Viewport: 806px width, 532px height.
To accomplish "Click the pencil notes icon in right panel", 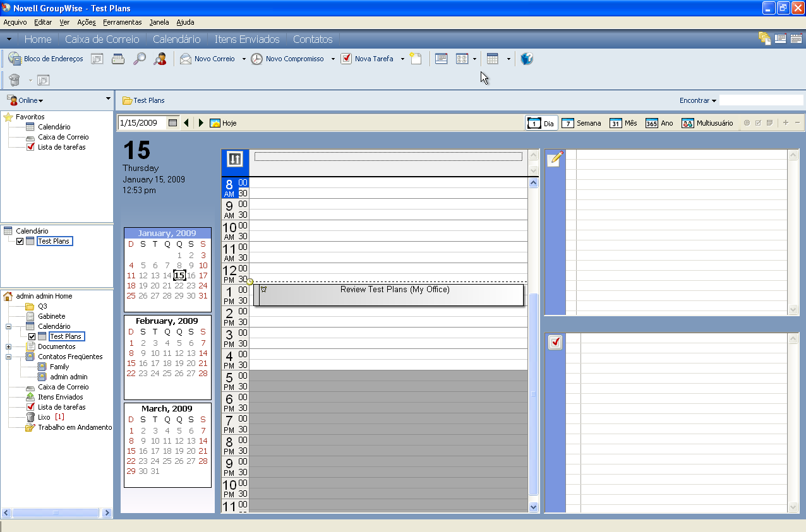I will [555, 158].
